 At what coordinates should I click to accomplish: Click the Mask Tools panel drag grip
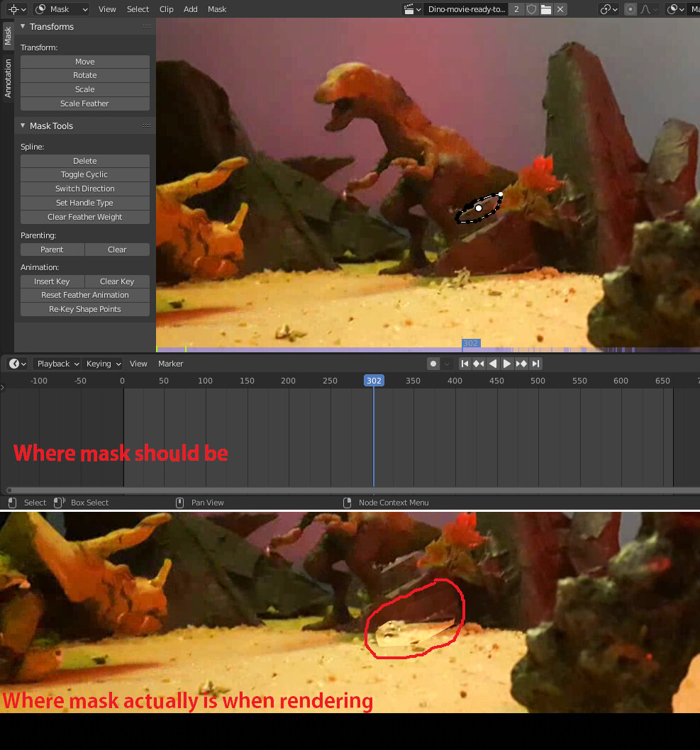146,125
